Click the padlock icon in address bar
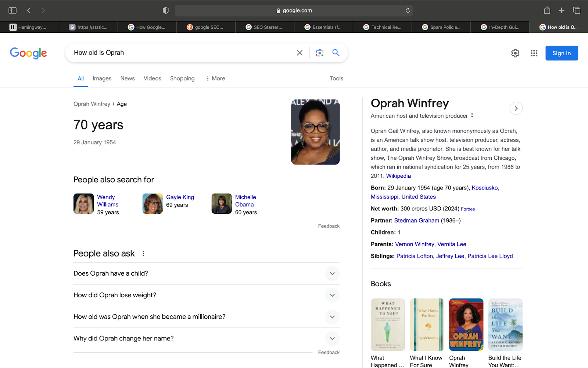Screen dimensions: 588x368 278,11
